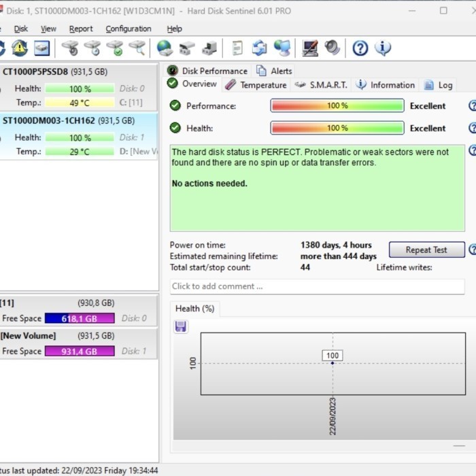Save the health chart using the floppy disk icon
The width and height of the screenshot is (476, 476).
[x=181, y=327]
